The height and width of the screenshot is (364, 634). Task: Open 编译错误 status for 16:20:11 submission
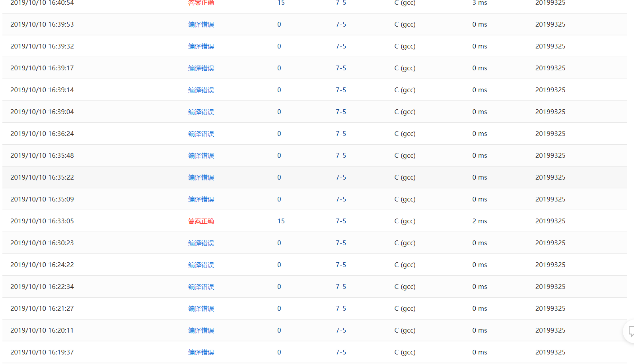tap(201, 331)
